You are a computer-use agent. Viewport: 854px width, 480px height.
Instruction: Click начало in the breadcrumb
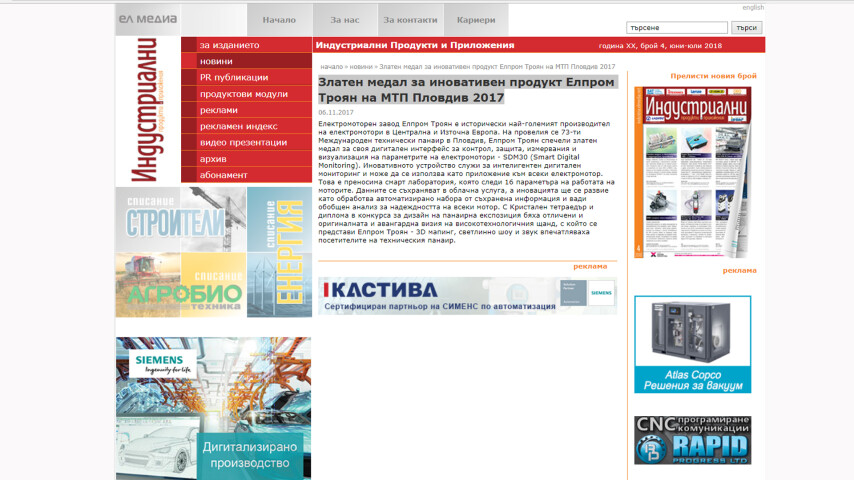tap(331, 66)
